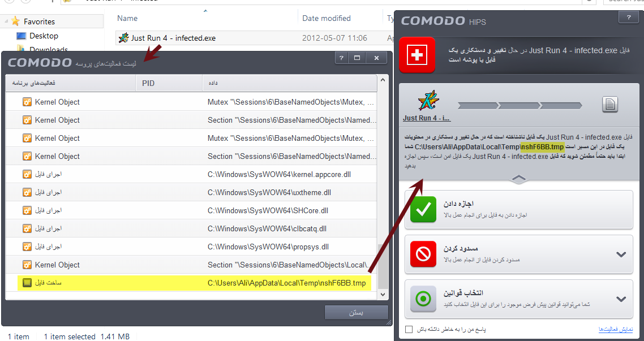This screenshot has width=644, height=341.
Task: Click the row icon for clbcatq.dll
Action: [x=27, y=228]
